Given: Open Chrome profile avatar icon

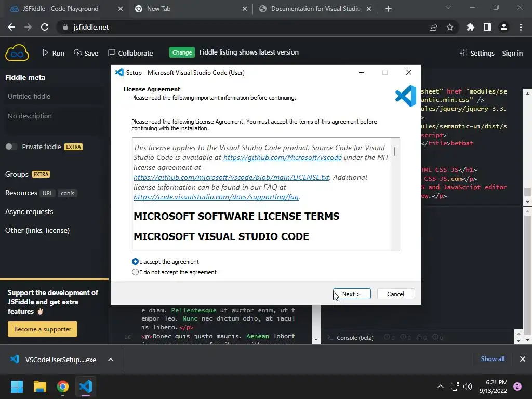Looking at the screenshot, I should point(504,27).
